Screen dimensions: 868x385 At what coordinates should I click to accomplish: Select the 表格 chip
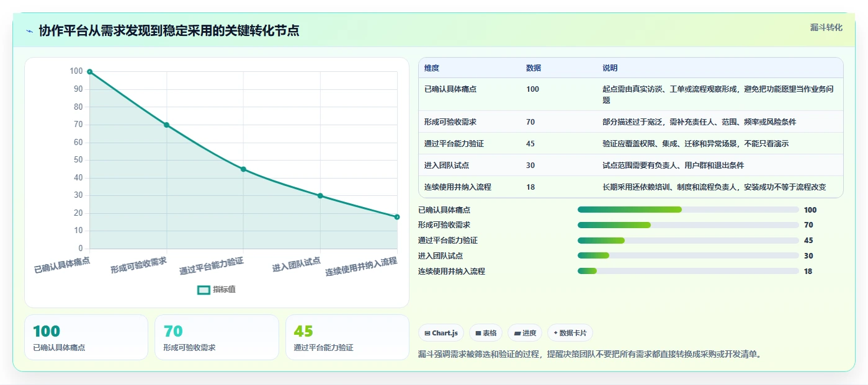pyautogui.click(x=486, y=333)
